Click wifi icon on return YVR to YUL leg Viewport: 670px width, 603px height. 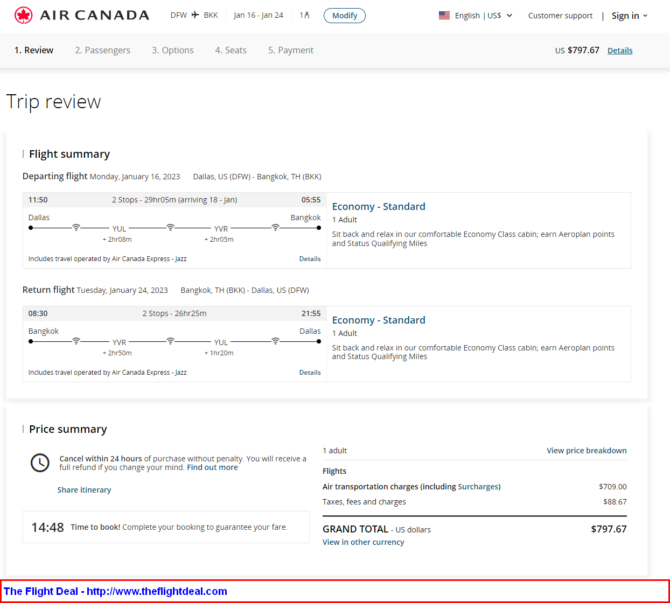[170, 341]
